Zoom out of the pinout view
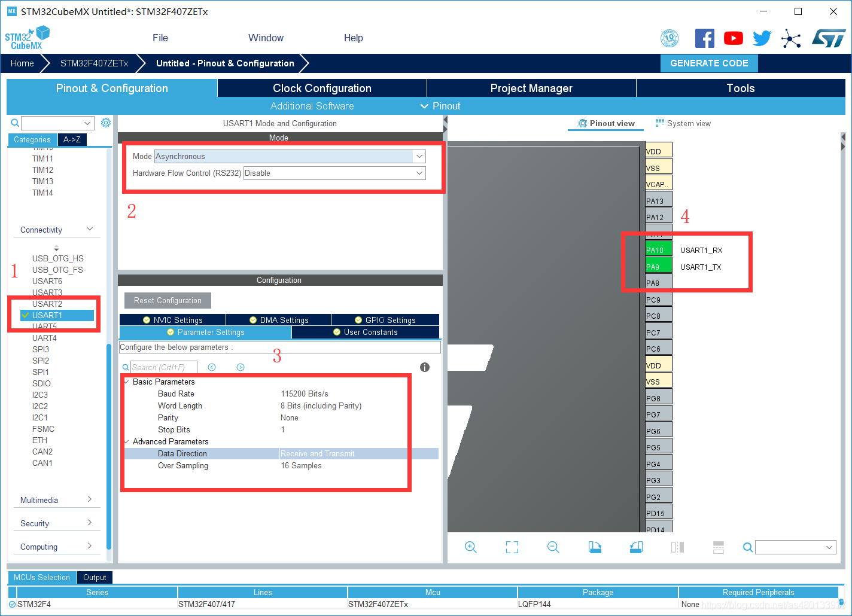Image resolution: width=852 pixels, height=616 pixels. tap(553, 547)
